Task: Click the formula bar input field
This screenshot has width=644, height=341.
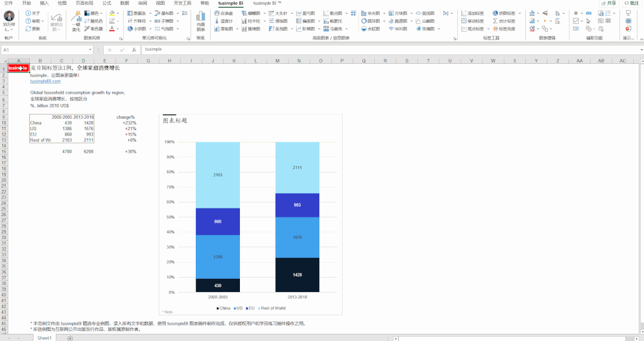Action: click(x=390, y=50)
